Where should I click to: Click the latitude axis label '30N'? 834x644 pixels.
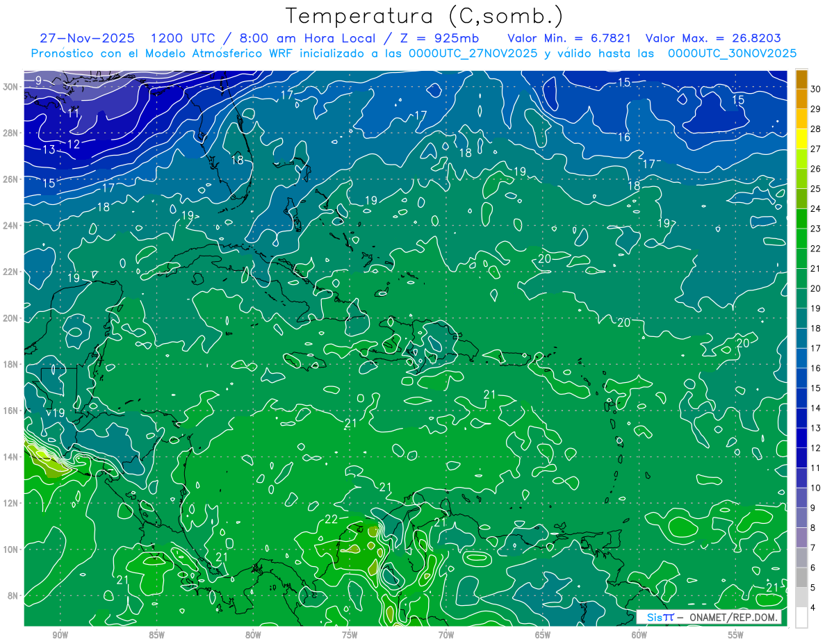10,86
